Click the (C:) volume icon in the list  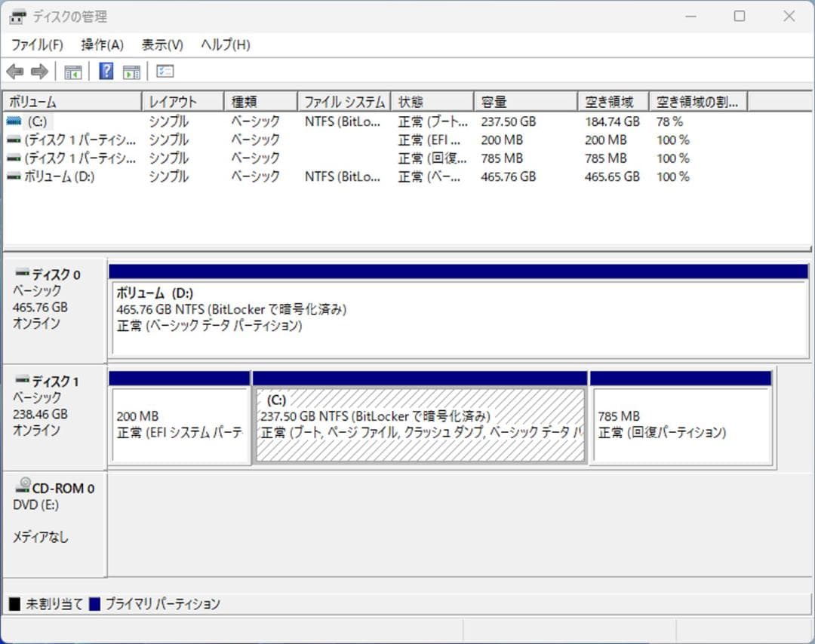pyautogui.click(x=15, y=121)
